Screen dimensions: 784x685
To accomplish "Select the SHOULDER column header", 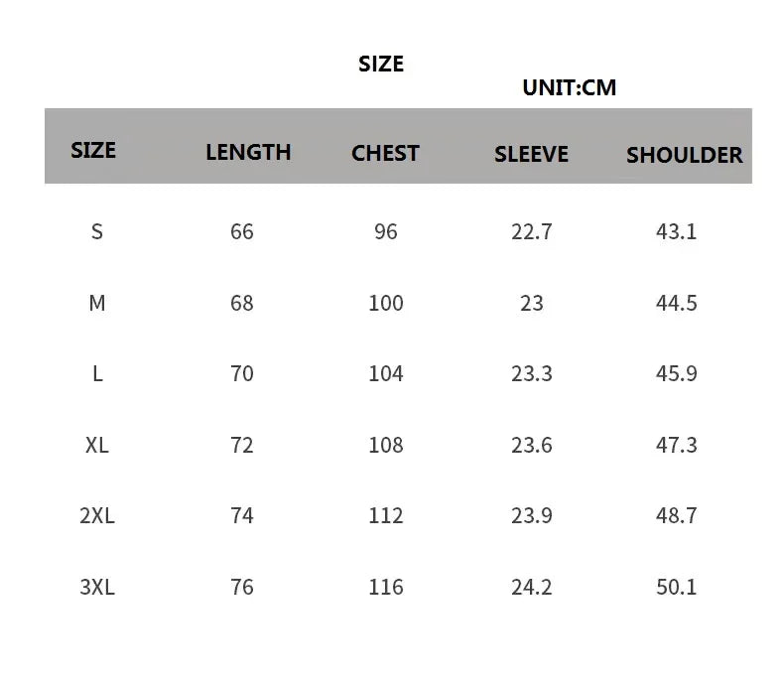I will click(684, 155).
